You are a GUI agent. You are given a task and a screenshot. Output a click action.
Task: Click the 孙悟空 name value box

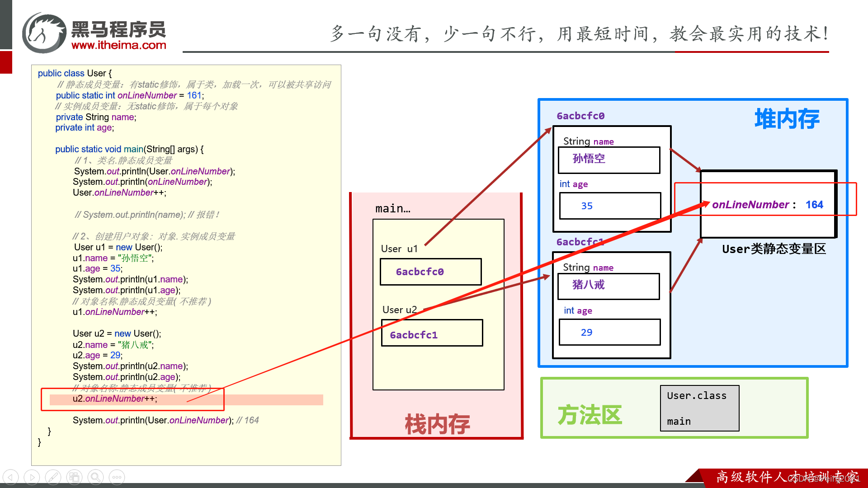click(609, 160)
